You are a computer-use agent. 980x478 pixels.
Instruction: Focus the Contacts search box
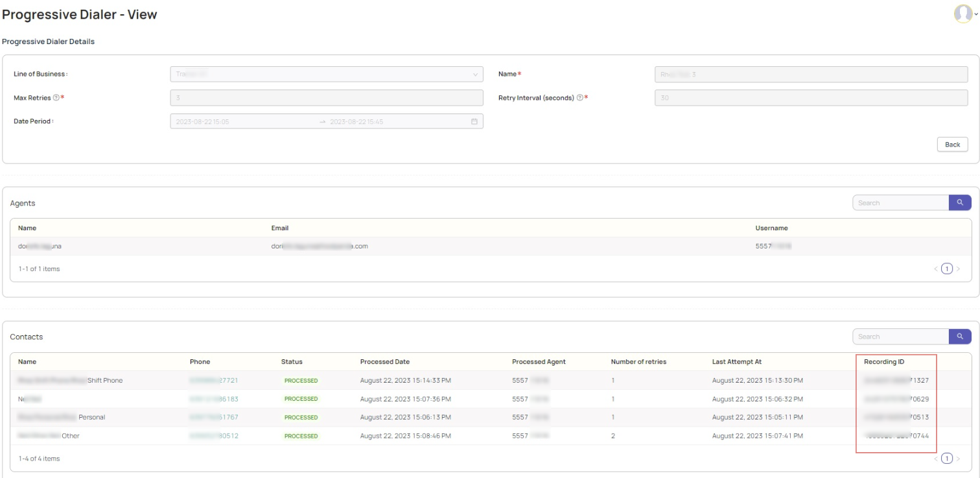point(901,337)
